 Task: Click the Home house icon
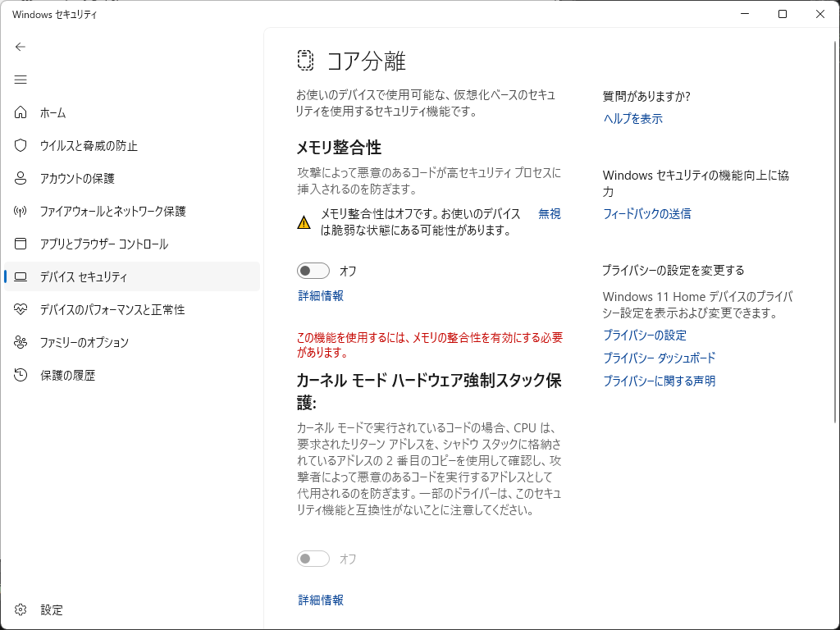click(21, 112)
